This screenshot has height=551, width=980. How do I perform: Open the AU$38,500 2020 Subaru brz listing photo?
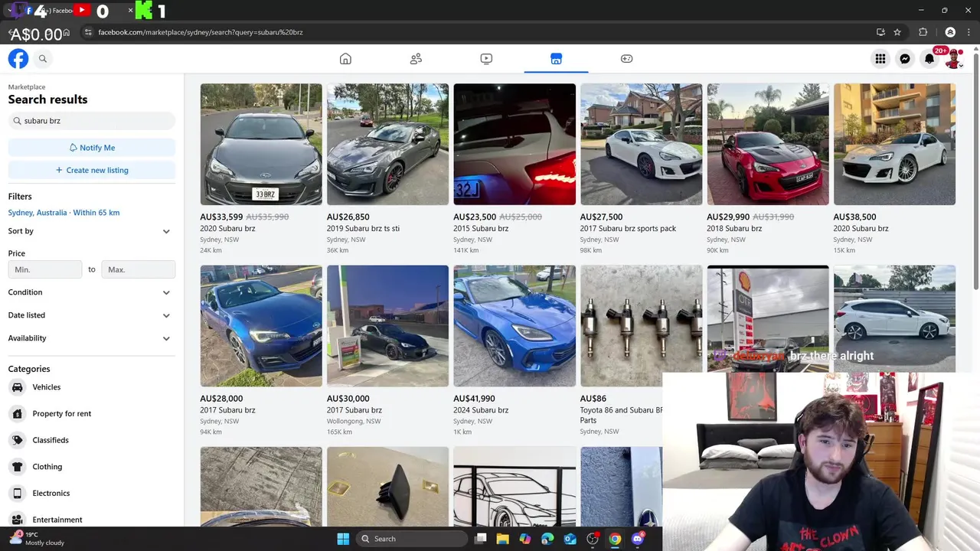(894, 144)
